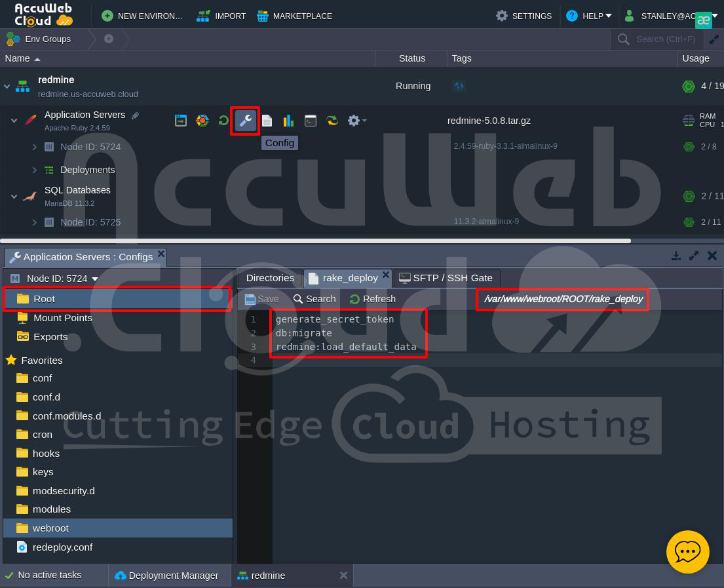Click the Search button in the editor toolbar
Viewport: 724px width, 588px height.
coord(314,299)
